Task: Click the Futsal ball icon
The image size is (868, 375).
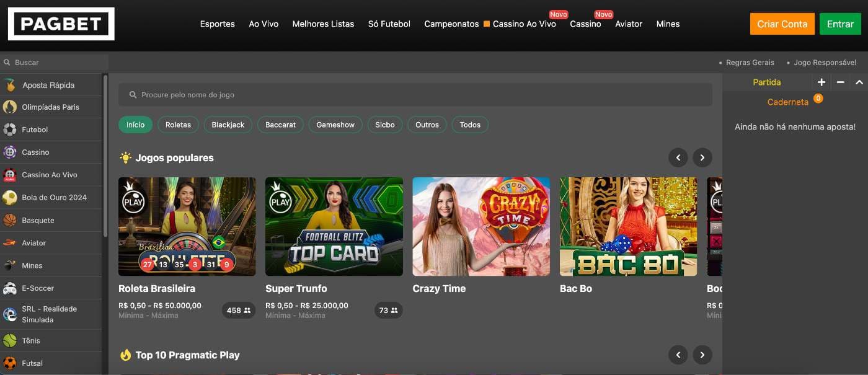Action: tap(10, 363)
